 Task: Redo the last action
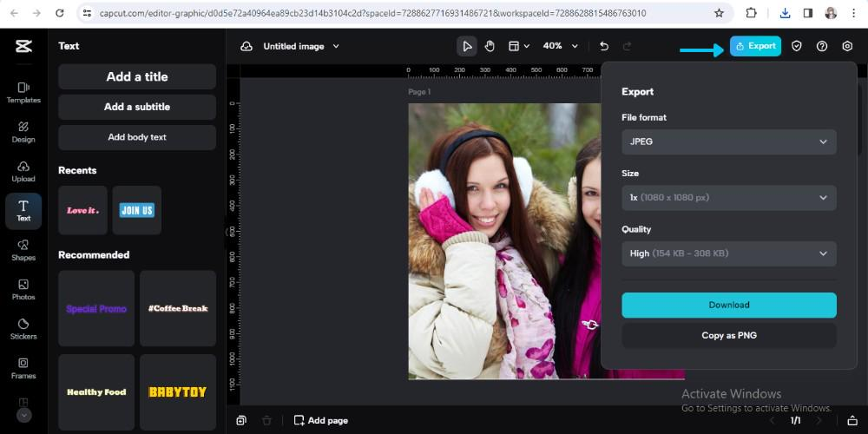(x=627, y=47)
